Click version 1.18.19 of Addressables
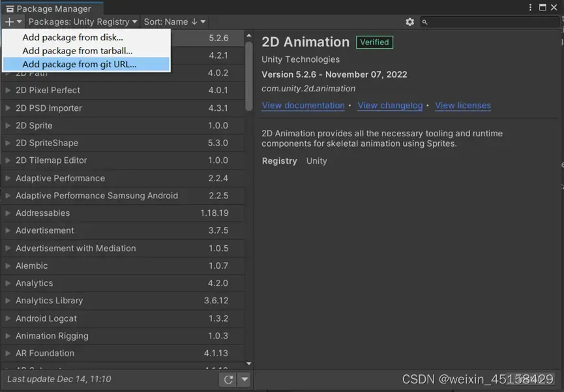 tap(215, 213)
